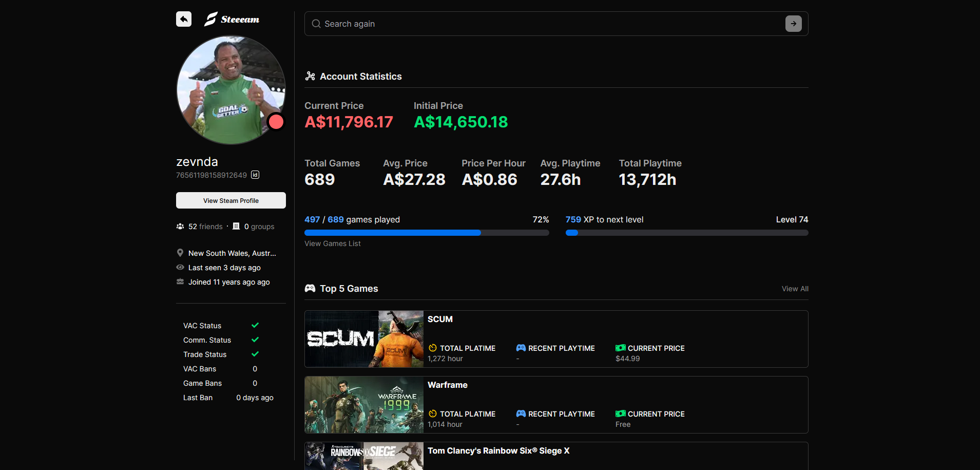This screenshot has height=470, width=980.
Task: Click Warframe's 1,014 hour playtime value
Action: tap(445, 424)
